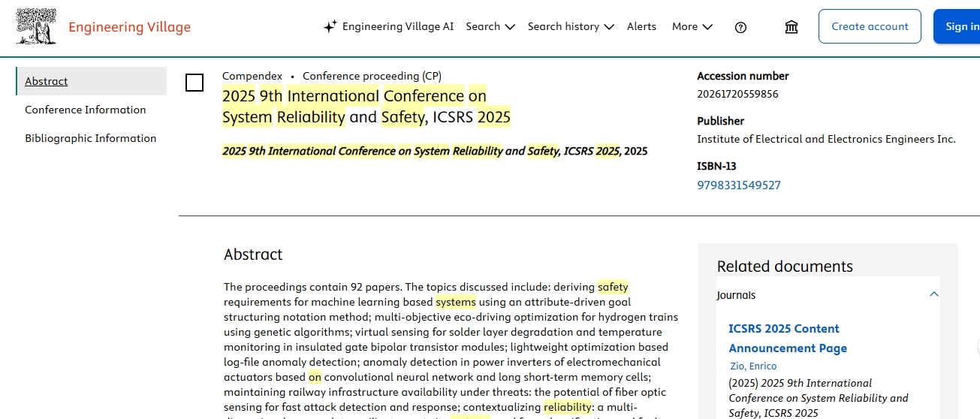980x419 pixels.
Task: Expand the Search dropdown menu
Action: (x=490, y=26)
